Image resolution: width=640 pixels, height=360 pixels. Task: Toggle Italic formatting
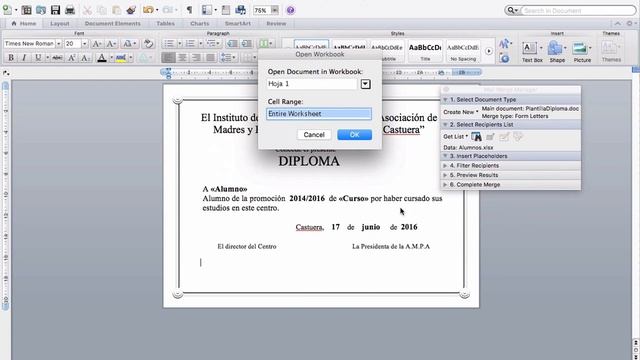(x=24, y=58)
